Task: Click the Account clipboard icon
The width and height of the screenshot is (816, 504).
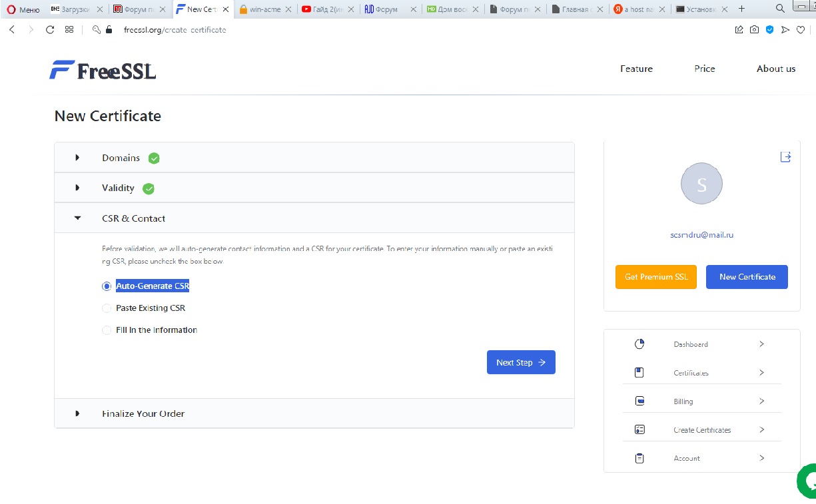Action: (639, 458)
